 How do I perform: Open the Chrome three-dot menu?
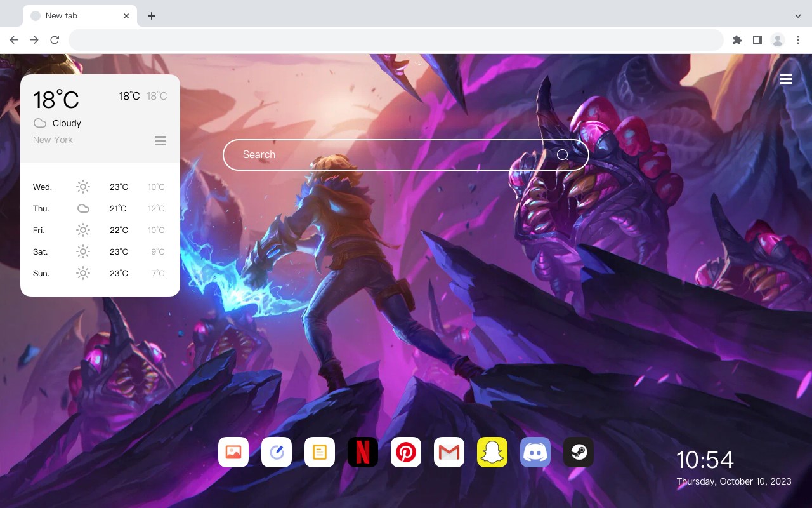[x=798, y=40]
